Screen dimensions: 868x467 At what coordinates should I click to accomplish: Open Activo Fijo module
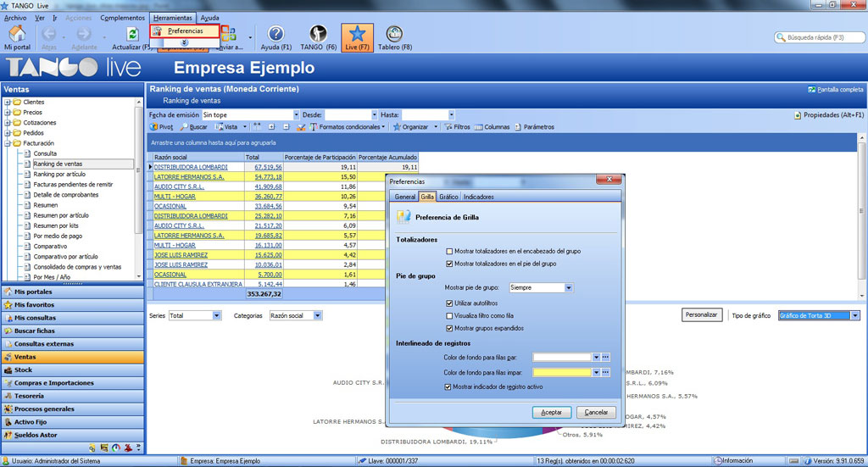73,421
